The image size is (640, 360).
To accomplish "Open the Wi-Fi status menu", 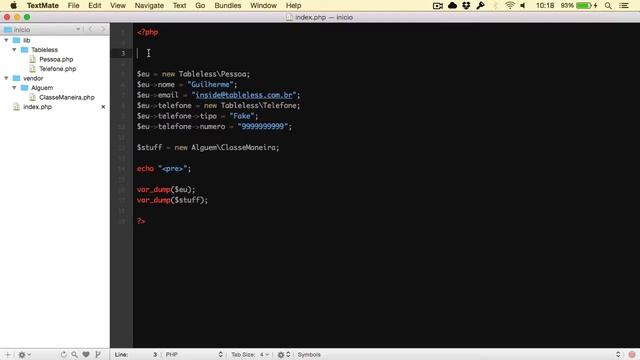I will click(509, 6).
